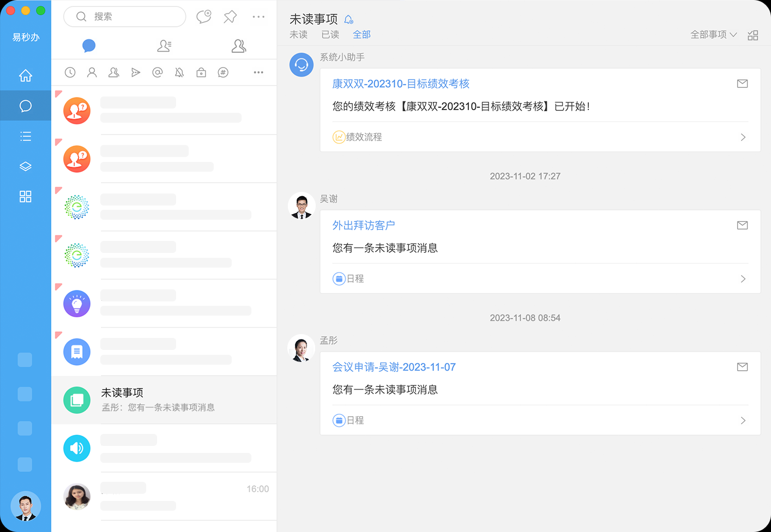Click sender name 吴谢
The width and height of the screenshot is (771, 532).
tap(329, 199)
